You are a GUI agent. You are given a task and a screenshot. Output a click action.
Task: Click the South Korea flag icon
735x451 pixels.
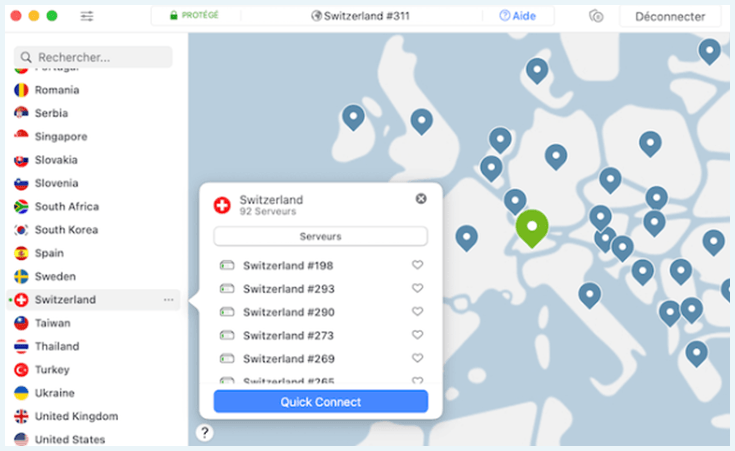[x=21, y=230]
